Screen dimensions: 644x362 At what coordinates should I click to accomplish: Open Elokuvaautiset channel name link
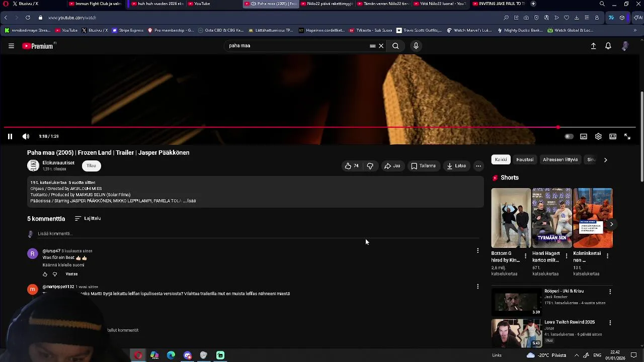[58, 163]
